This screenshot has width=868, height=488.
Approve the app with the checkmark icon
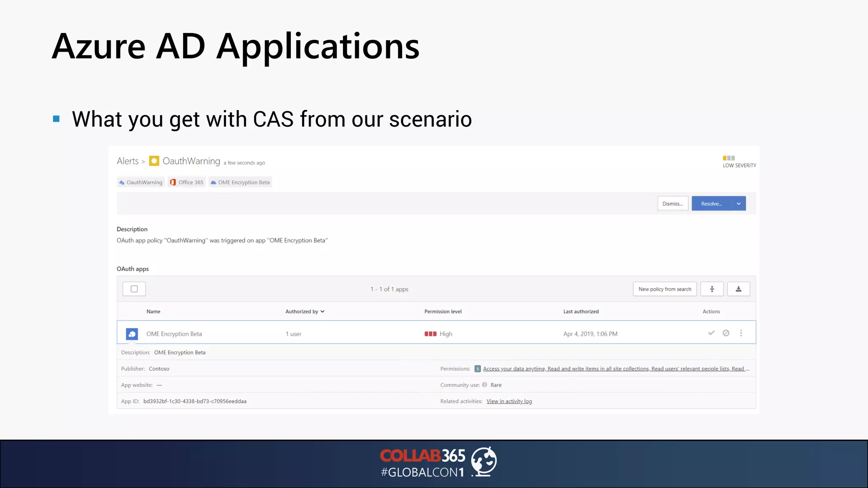tap(711, 333)
